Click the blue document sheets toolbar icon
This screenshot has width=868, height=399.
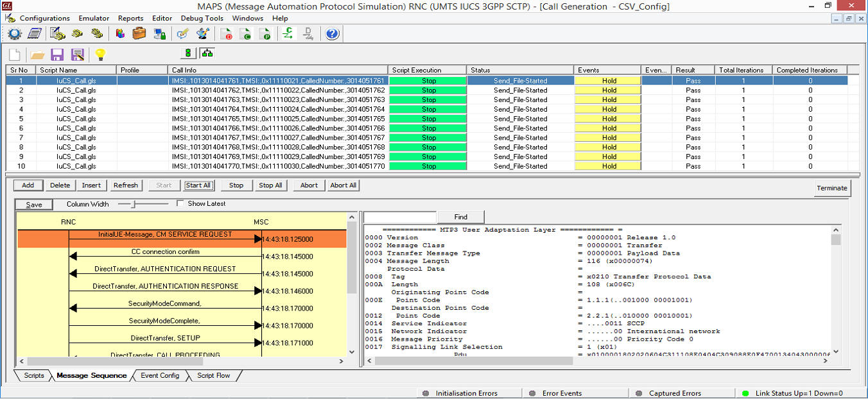(34, 33)
